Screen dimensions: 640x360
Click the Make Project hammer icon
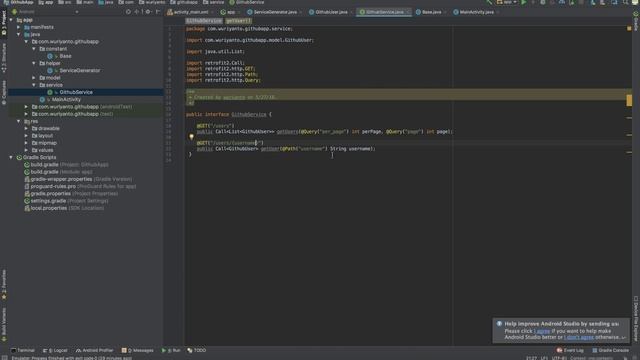pos(489,2)
